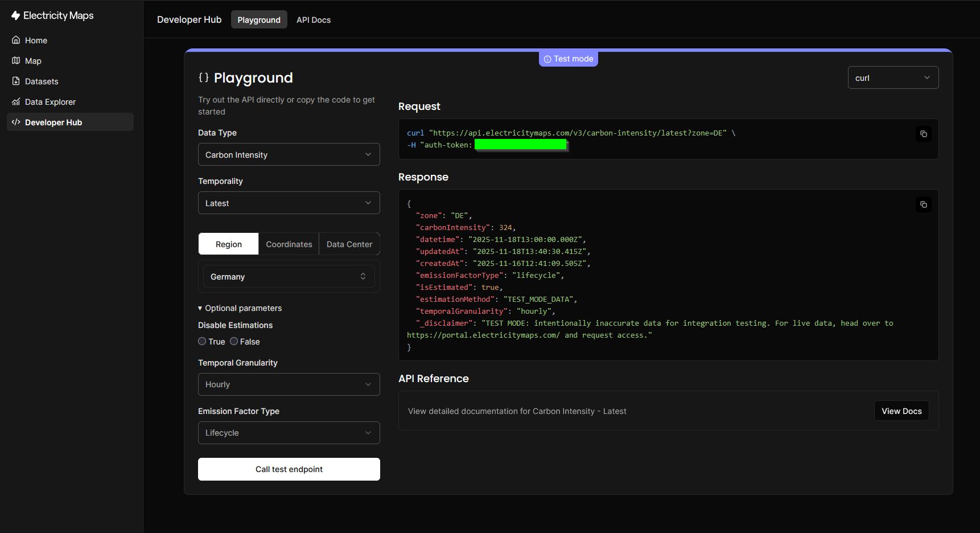Switch to the API Docs tab
980x533 pixels.
point(313,20)
